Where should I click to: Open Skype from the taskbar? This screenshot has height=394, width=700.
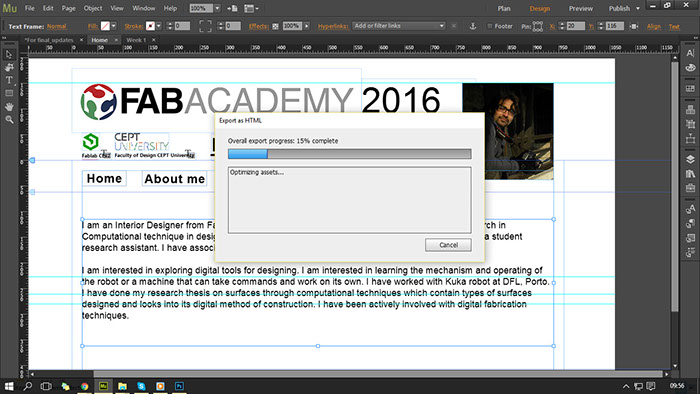coord(142,386)
